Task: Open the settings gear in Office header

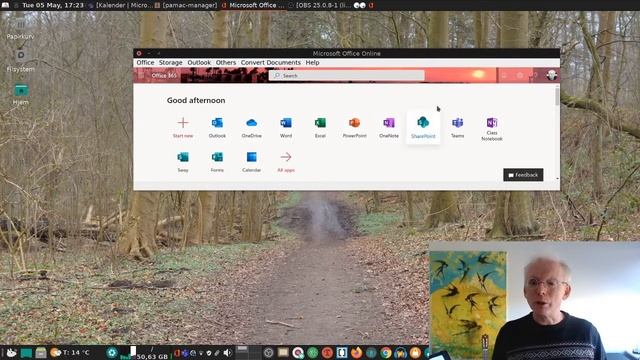Action: pos(520,76)
